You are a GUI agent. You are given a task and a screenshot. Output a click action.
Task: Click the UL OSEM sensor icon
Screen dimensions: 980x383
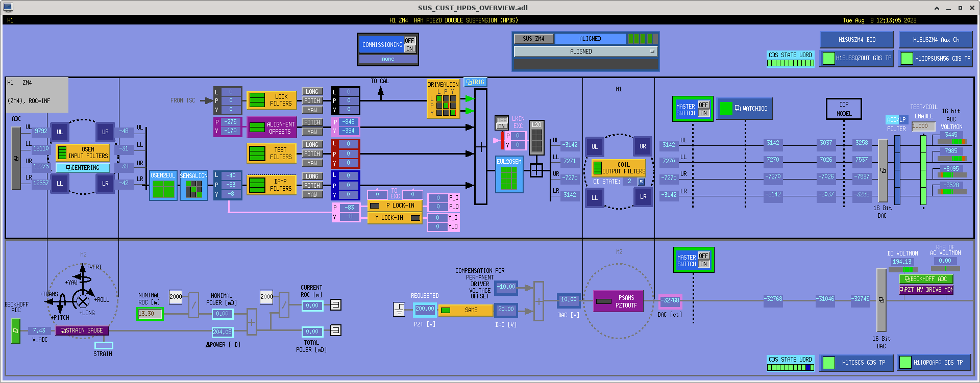60,132
